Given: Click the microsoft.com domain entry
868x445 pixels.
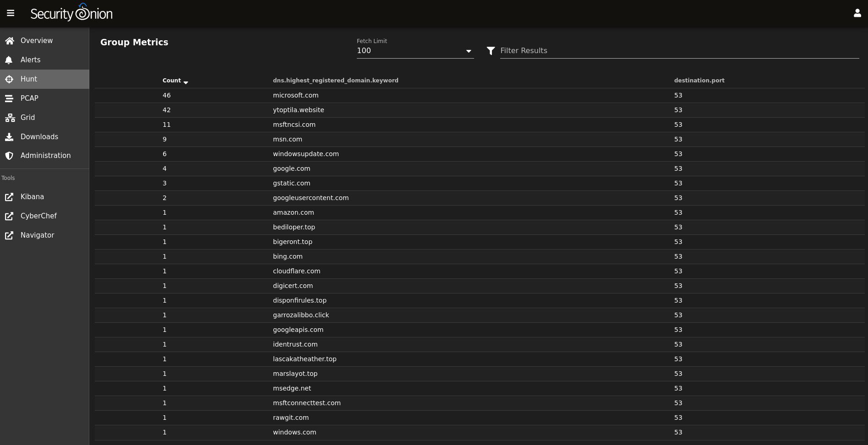Looking at the screenshot, I should tap(295, 95).
